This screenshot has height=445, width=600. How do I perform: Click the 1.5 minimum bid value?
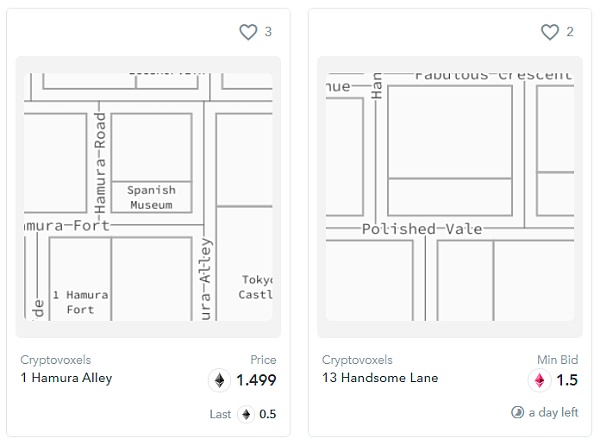coord(566,380)
